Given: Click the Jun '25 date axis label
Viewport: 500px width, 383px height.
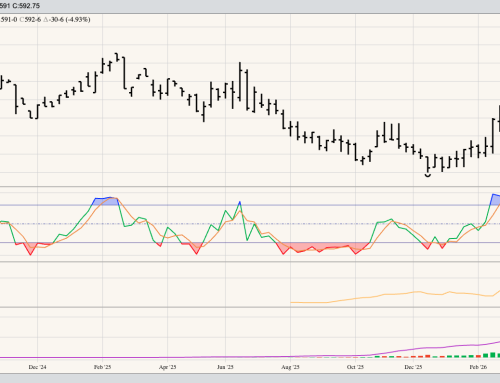Looking at the screenshot, I should coord(225,367).
